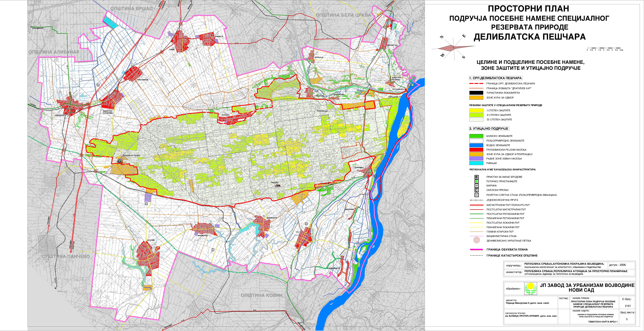Click the ЈП Завод за урбанизам sun logo

click(531, 289)
